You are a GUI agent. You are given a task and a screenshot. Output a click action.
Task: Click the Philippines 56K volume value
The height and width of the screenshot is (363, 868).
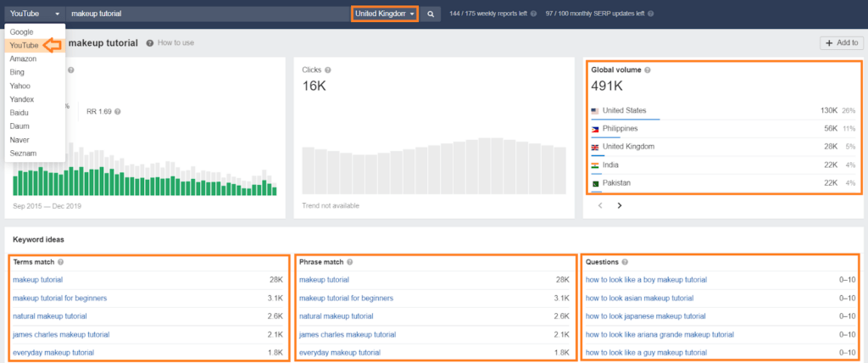[x=831, y=129]
